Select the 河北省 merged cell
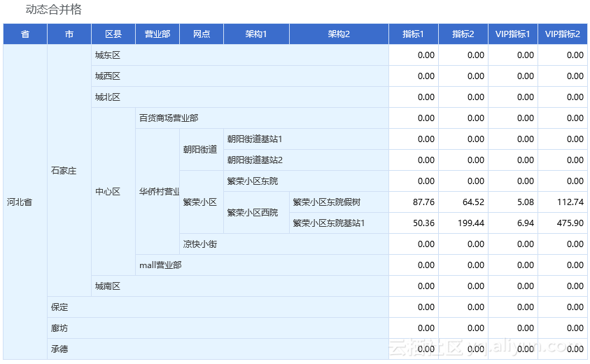The width and height of the screenshot is (590, 364). coord(25,202)
